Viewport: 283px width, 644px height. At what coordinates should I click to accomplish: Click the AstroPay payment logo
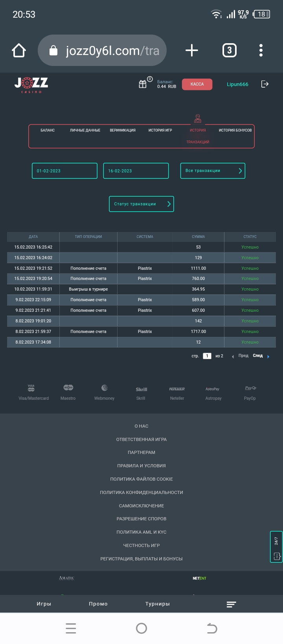[213, 389]
